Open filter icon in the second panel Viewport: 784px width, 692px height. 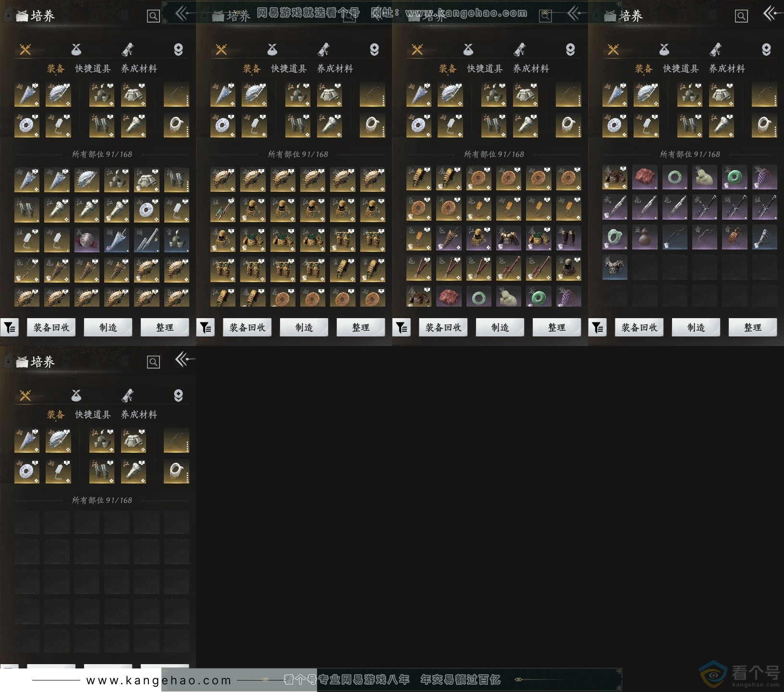coord(206,327)
